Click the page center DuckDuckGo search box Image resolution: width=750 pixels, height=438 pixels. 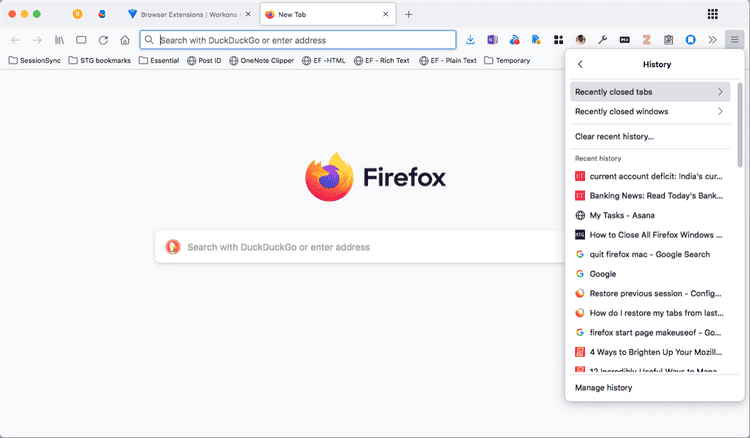pyautogui.click(x=360, y=247)
